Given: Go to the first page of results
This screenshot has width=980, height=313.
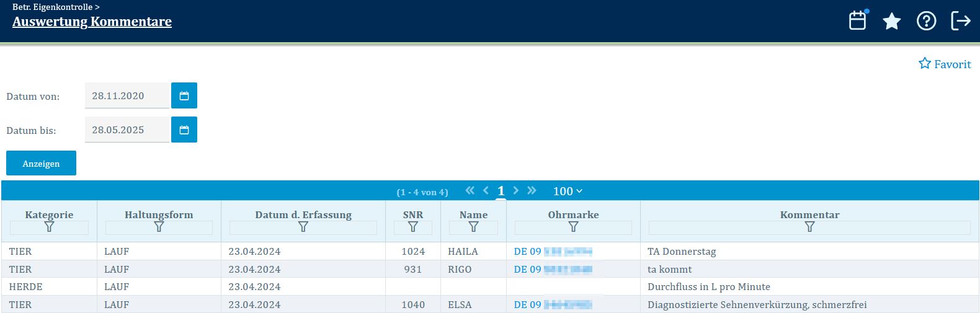Looking at the screenshot, I should coord(470,191).
